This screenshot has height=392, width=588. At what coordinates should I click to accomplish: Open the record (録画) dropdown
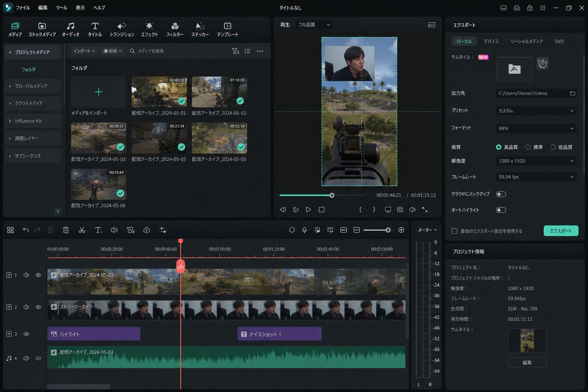tap(113, 51)
